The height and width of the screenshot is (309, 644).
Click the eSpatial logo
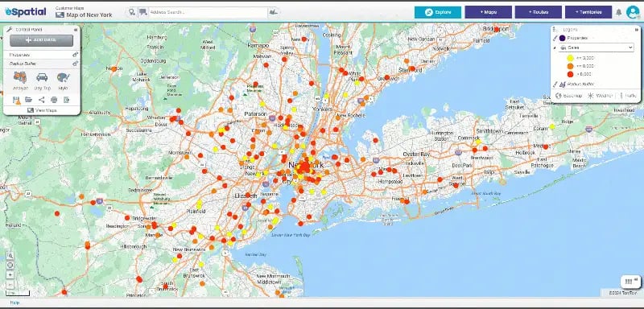26,12
